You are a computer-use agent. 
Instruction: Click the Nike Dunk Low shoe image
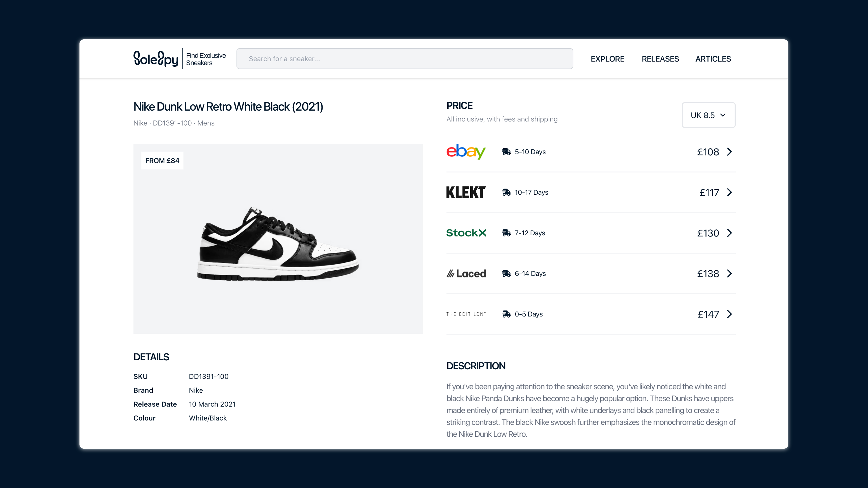click(x=278, y=244)
